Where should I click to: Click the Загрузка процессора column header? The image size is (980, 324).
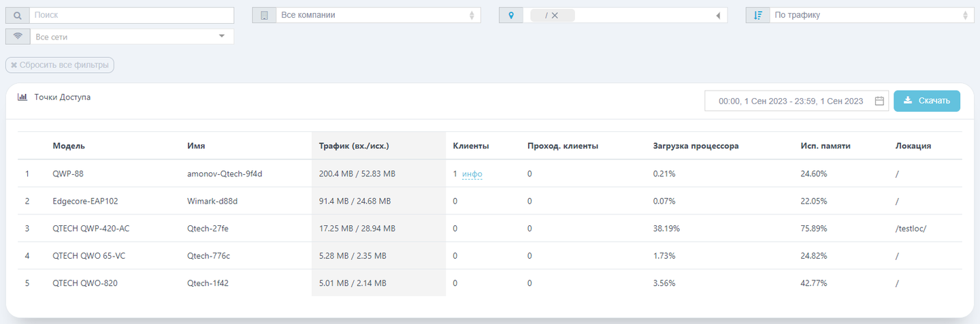click(x=696, y=146)
